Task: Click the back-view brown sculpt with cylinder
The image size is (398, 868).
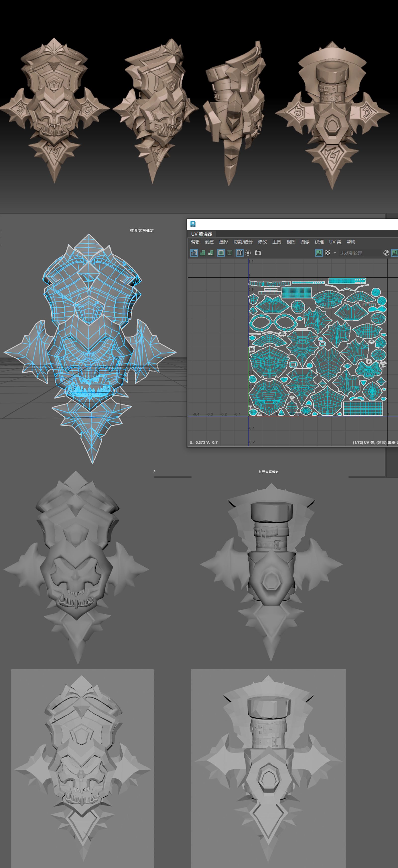Action: click(332, 115)
